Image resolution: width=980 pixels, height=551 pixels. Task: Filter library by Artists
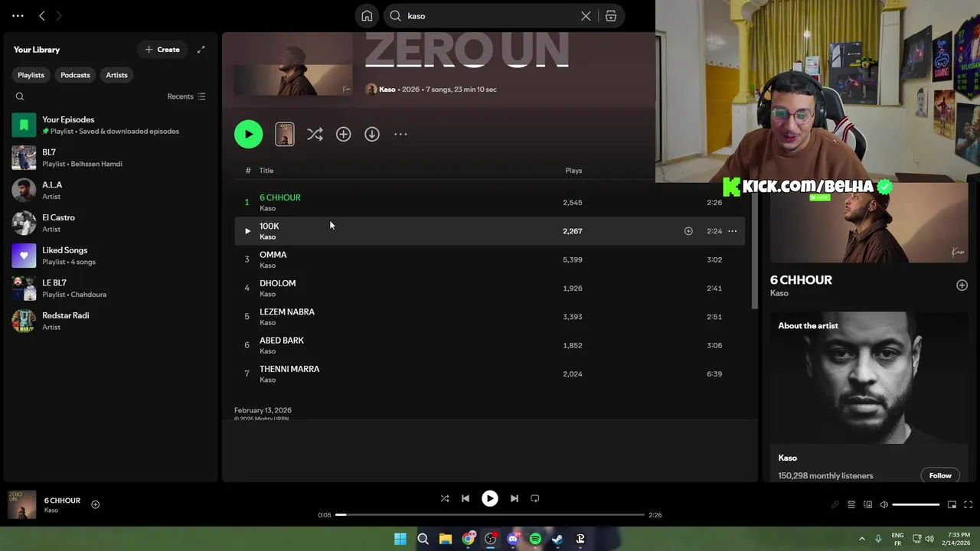coord(116,75)
